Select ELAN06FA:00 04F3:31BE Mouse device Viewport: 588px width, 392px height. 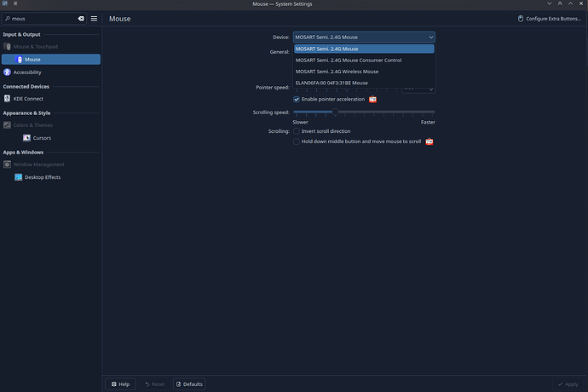coord(331,83)
